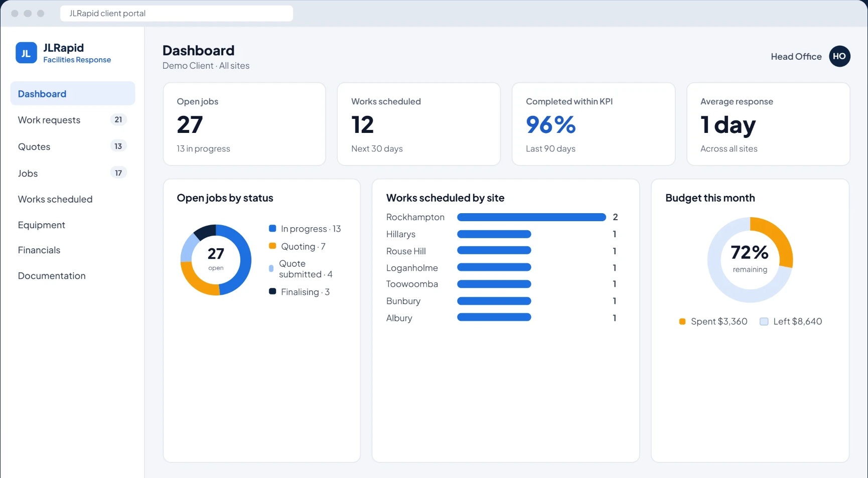Screen dimensions: 868x478
Task: Click the Quote submitted legend swatch
Action: pos(271,268)
